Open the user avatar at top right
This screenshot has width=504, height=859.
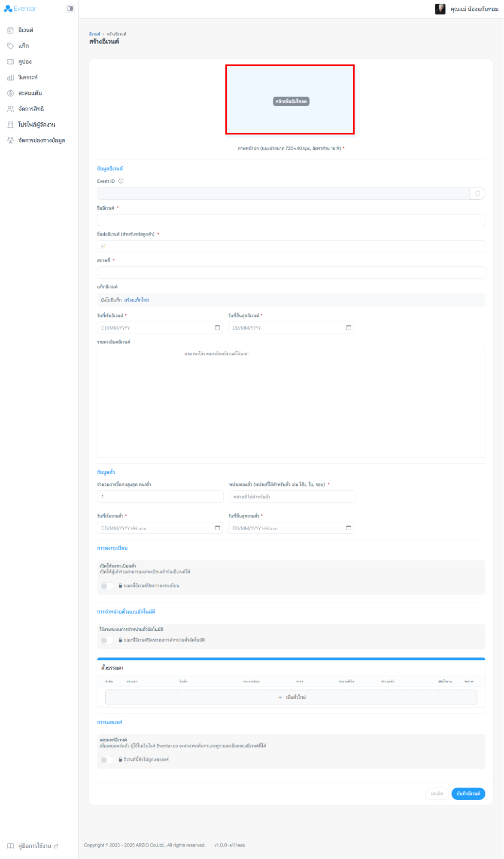pos(440,9)
